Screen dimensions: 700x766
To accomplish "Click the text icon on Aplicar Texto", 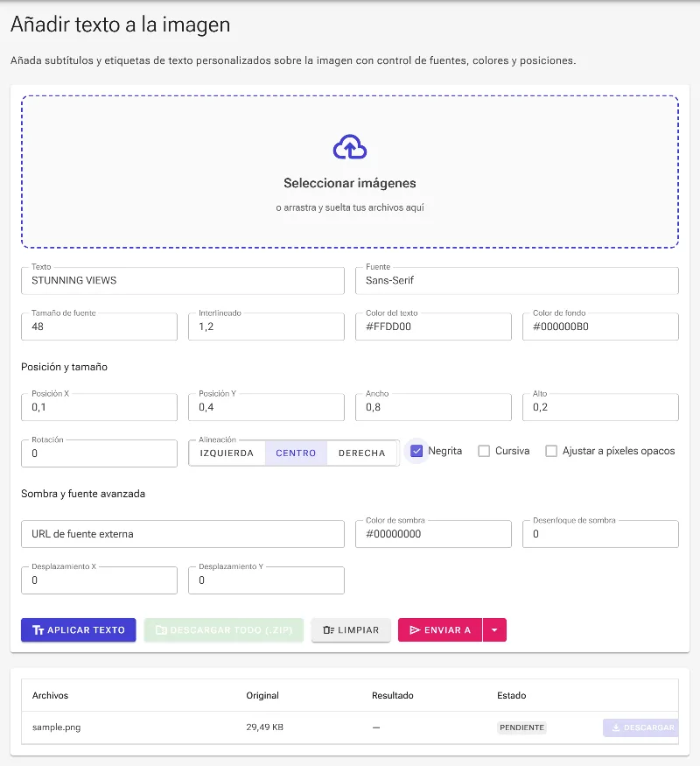I will click(38, 630).
